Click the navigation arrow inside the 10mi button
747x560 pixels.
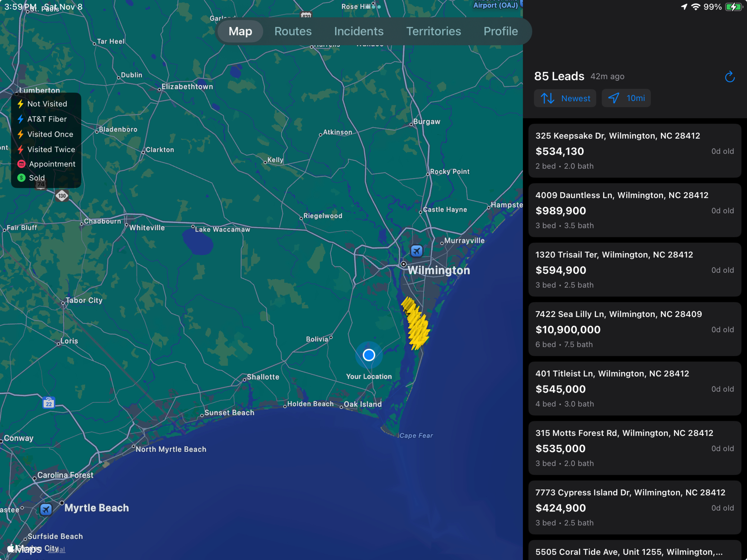pos(614,98)
